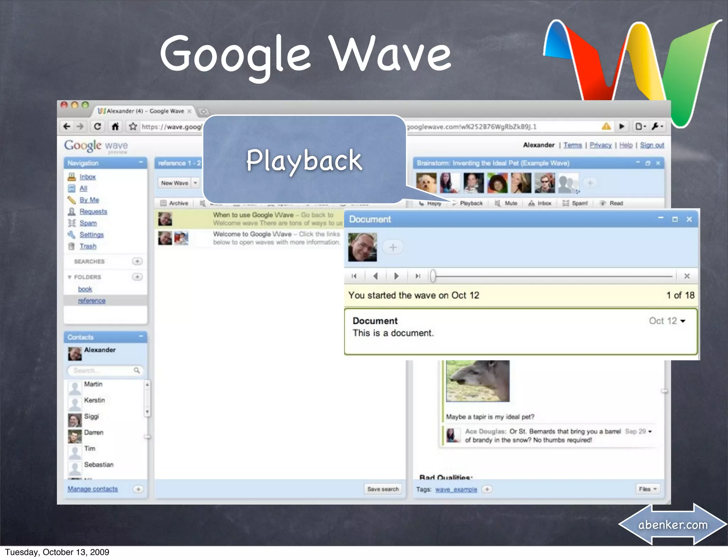
Task: Add participant to Document wave
Action: tap(393, 247)
